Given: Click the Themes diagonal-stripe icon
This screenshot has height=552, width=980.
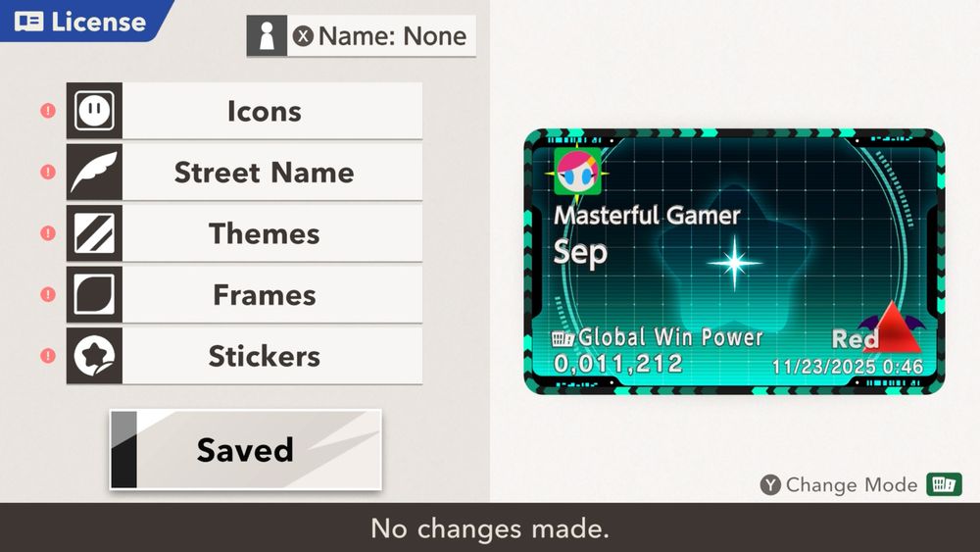Looking at the screenshot, I should click(x=94, y=233).
